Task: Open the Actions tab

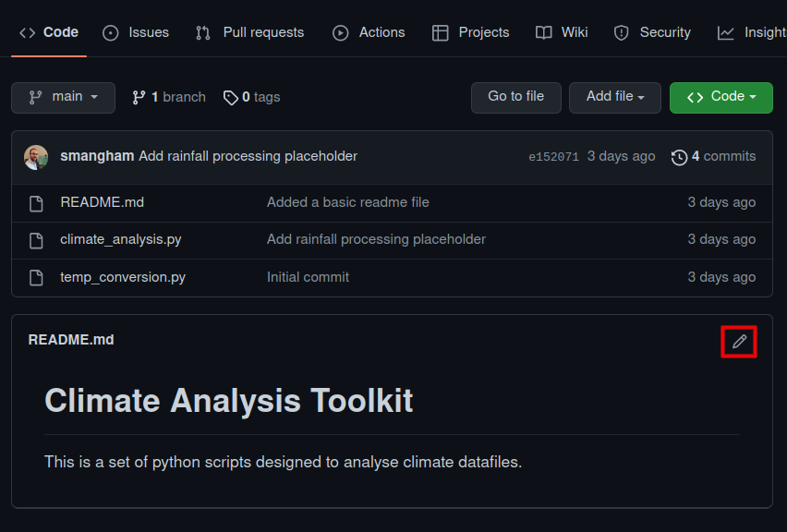Action: [368, 32]
